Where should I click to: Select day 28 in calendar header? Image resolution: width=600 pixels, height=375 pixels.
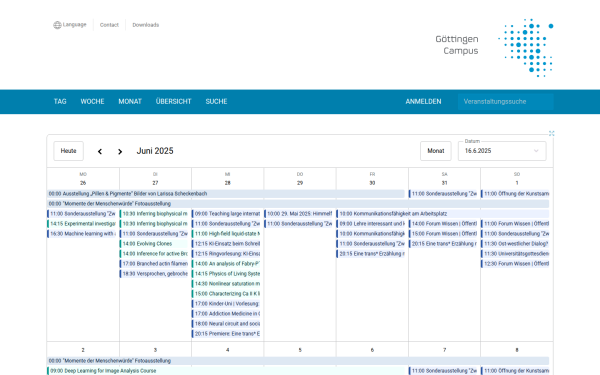(x=228, y=183)
